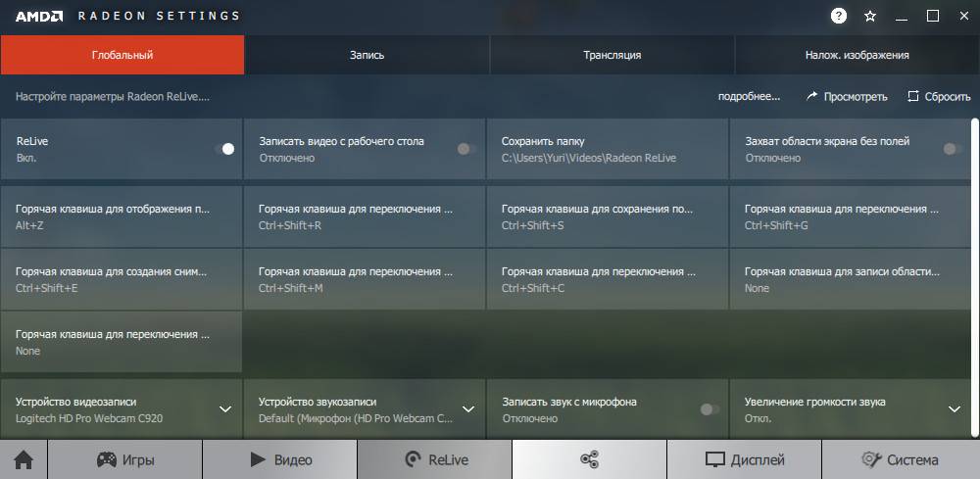Open the Игры gamepad section
980x479 pixels.
[125, 460]
